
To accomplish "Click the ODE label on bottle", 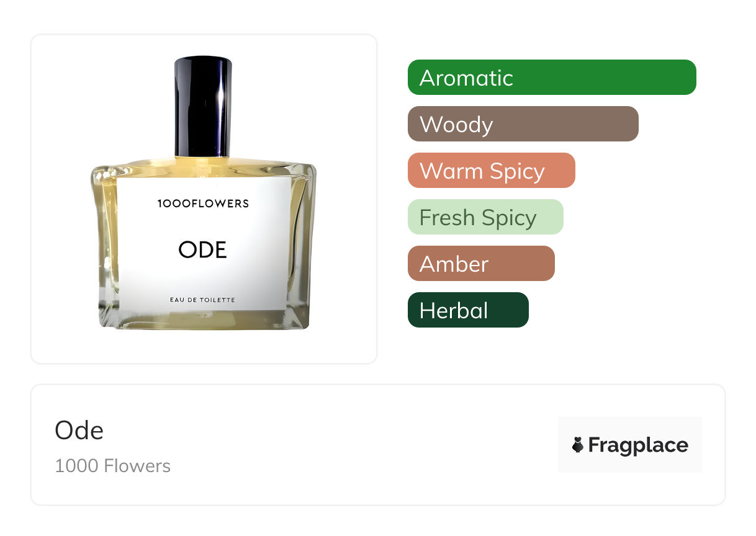I will [x=203, y=249].
